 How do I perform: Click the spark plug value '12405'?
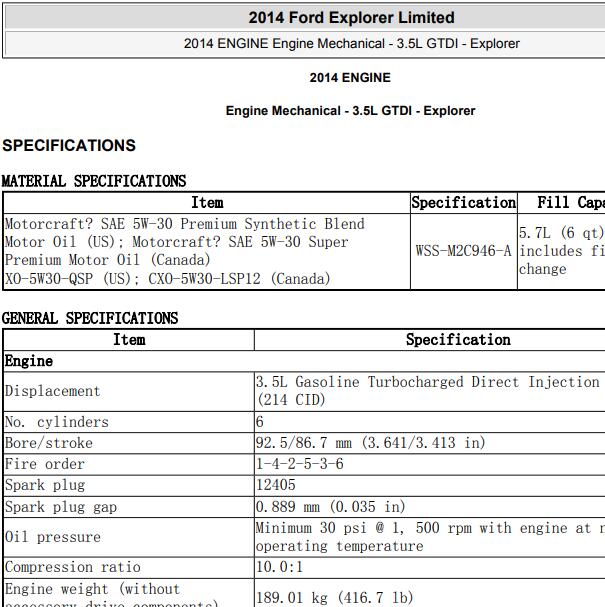tap(276, 485)
